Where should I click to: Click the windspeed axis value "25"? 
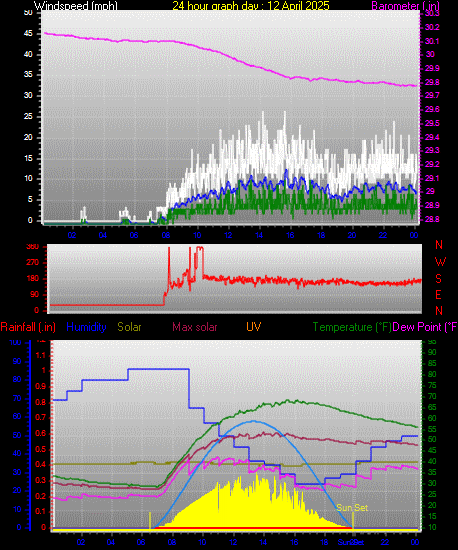28,116
